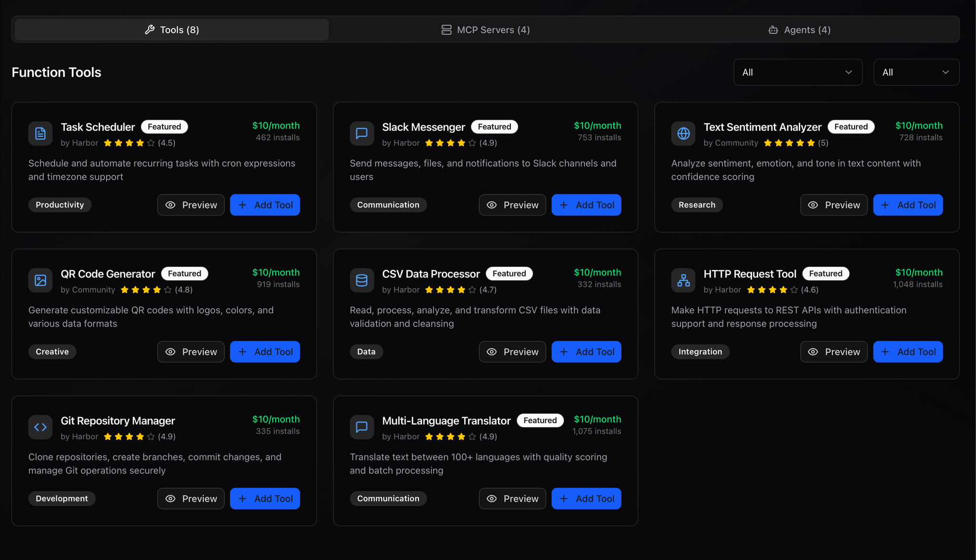Click the CSV Data Processor database icon
Viewport: 976px width, 560px height.
362,280
